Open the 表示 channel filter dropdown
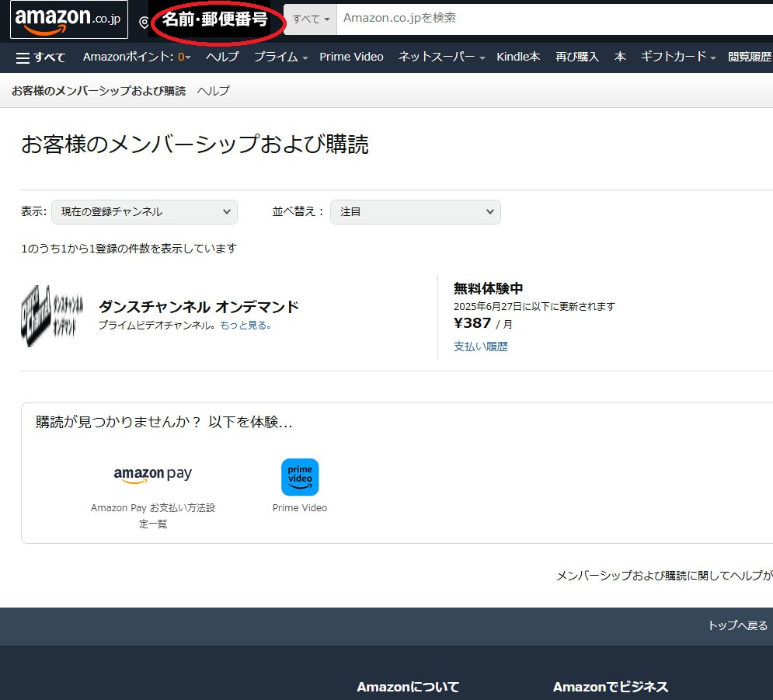The width and height of the screenshot is (773, 700). pos(144,211)
